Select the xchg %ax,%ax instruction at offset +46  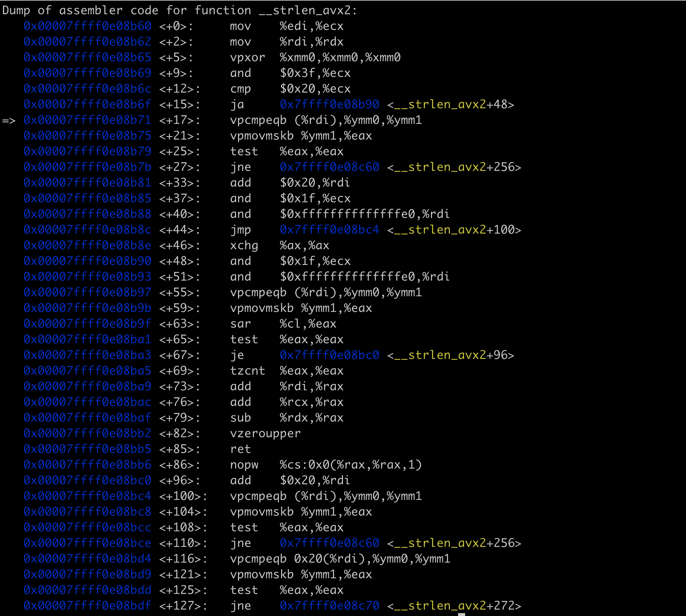tap(280, 245)
